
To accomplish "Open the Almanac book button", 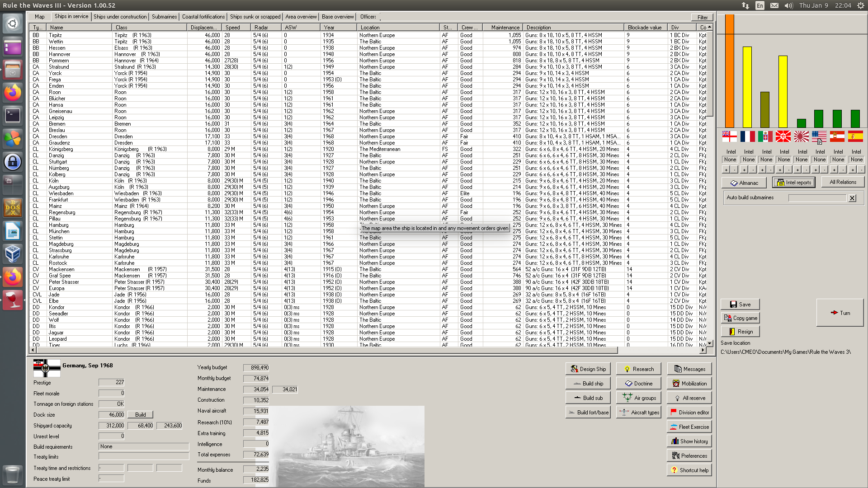I will (744, 183).
